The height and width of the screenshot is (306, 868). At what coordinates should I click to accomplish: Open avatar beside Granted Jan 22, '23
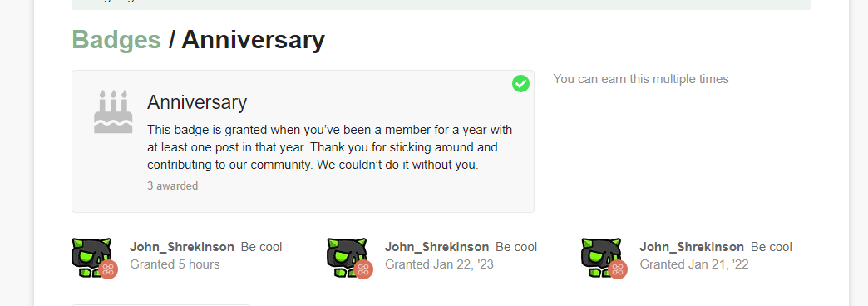point(347,257)
